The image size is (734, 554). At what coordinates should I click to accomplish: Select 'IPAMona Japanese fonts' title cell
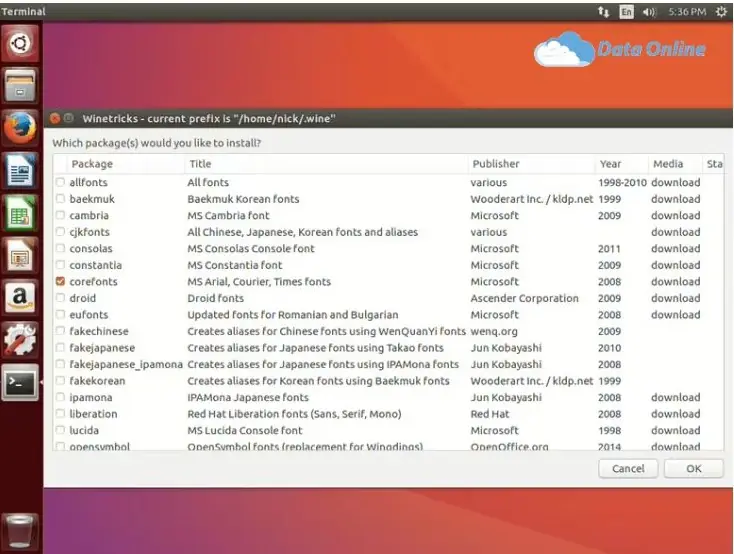click(x=248, y=397)
